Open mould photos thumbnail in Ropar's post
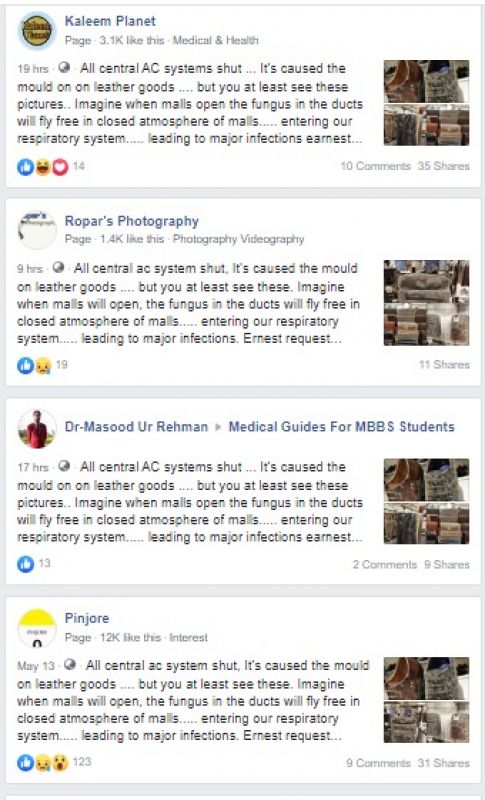This screenshot has height=800, width=485. 426,303
